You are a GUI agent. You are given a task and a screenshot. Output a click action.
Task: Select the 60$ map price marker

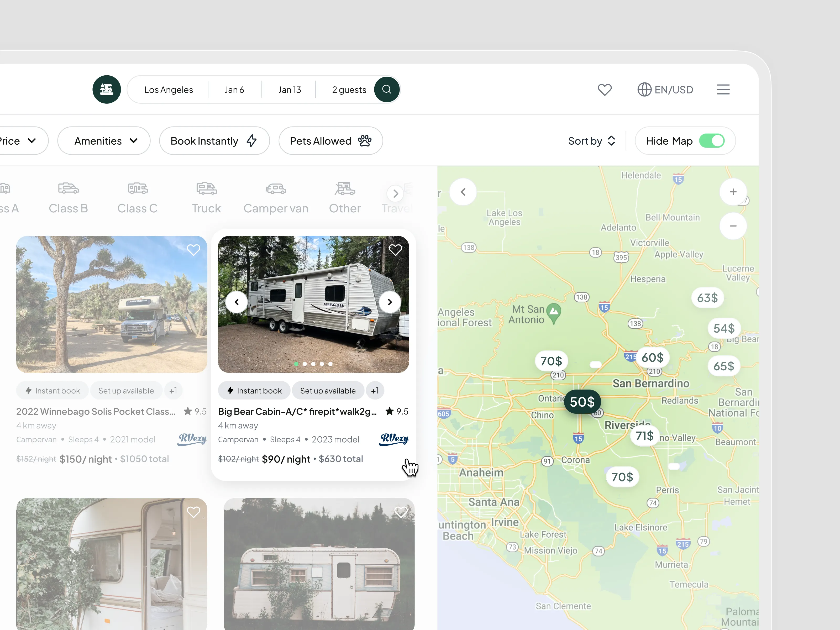pos(652,357)
